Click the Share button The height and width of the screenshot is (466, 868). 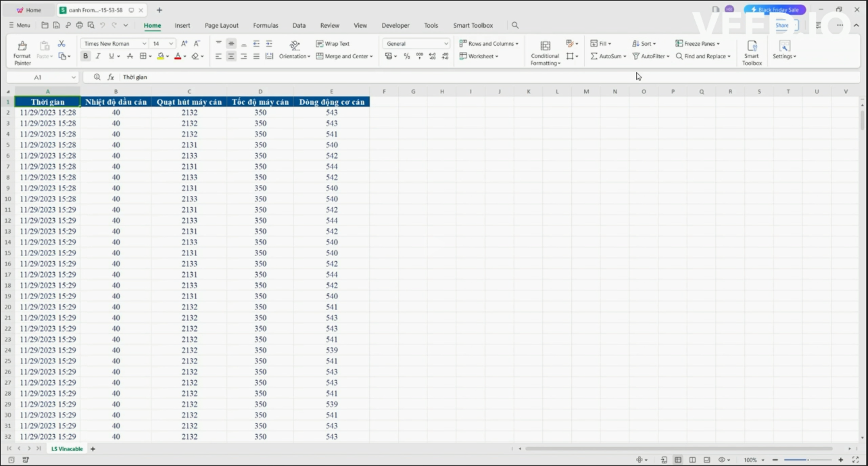[x=782, y=26]
